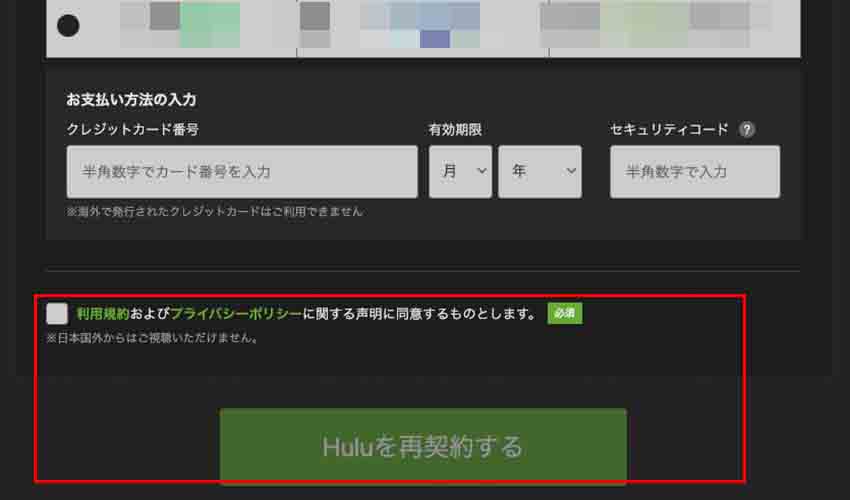
Task: Open the 利用規約 link
Action: (x=102, y=313)
